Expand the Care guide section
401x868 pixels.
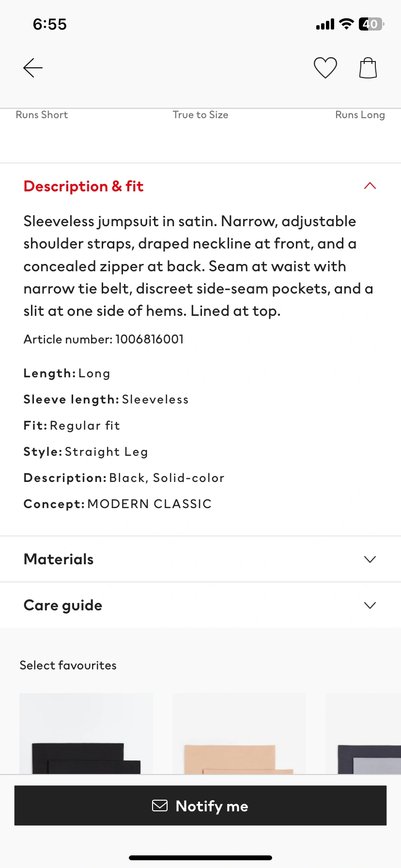(x=370, y=605)
